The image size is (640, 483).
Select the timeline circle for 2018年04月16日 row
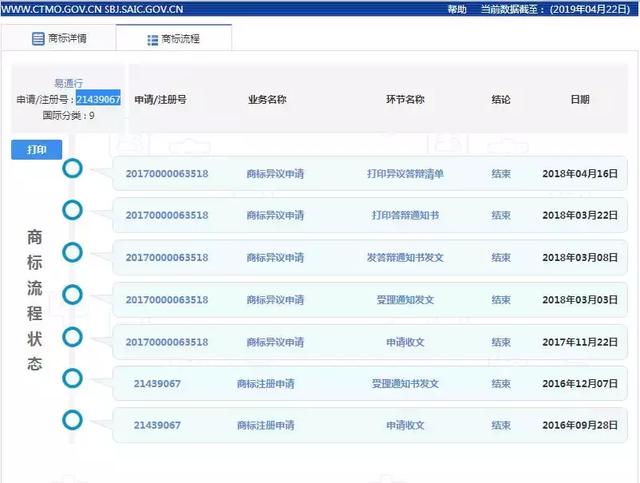[x=72, y=168]
